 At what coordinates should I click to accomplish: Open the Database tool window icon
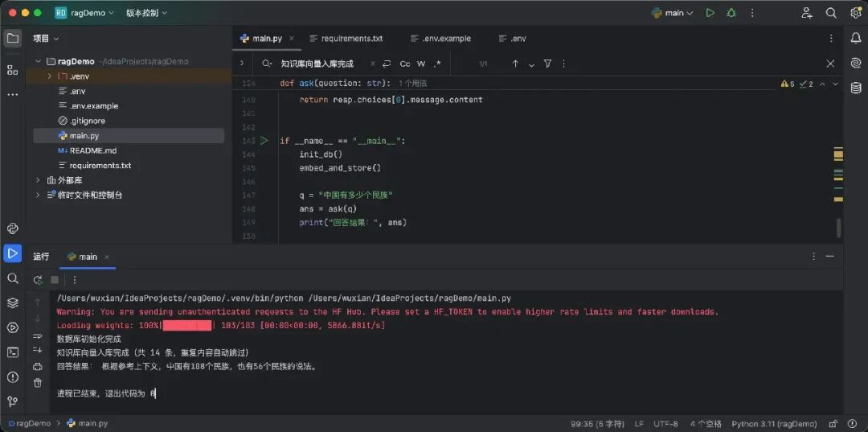(856, 88)
